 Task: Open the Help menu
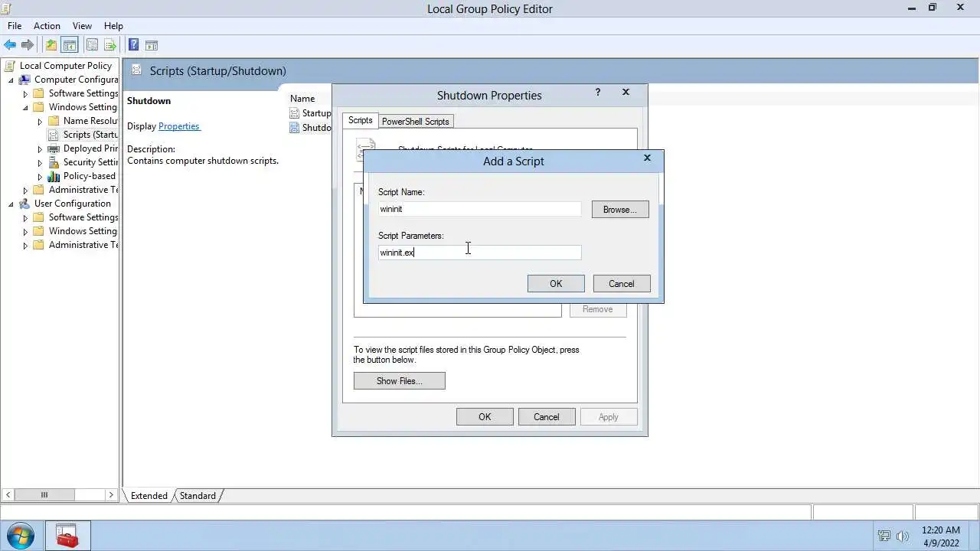coord(113,26)
